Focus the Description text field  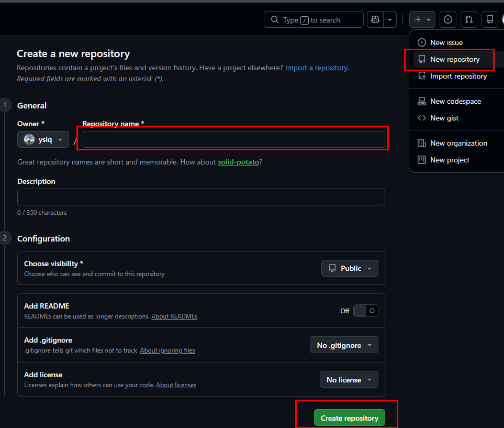click(x=201, y=197)
